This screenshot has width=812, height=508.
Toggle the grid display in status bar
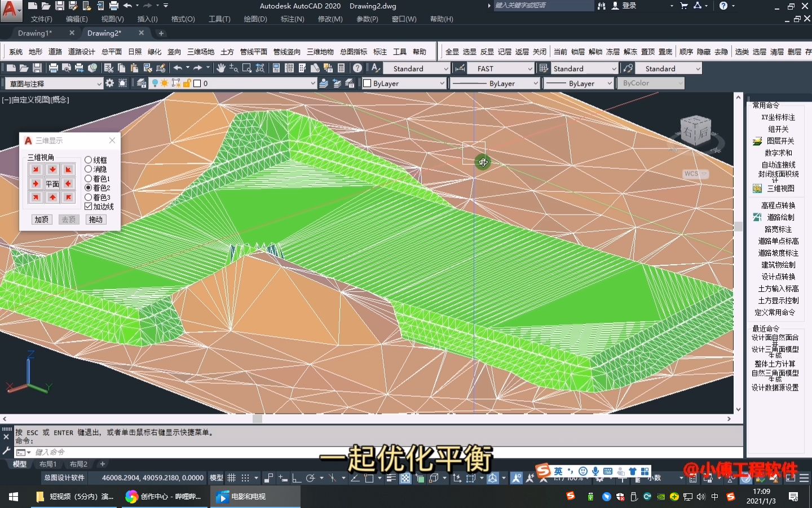[x=231, y=478]
